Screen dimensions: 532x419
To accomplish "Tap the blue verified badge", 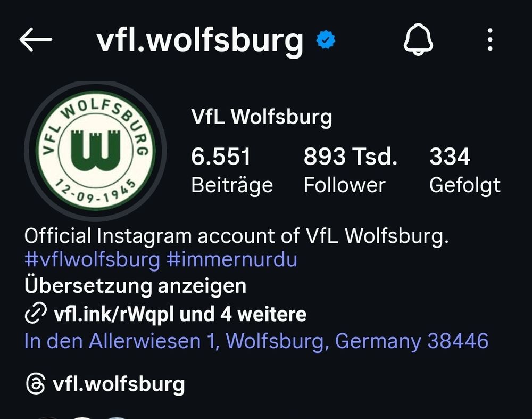I will (326, 40).
